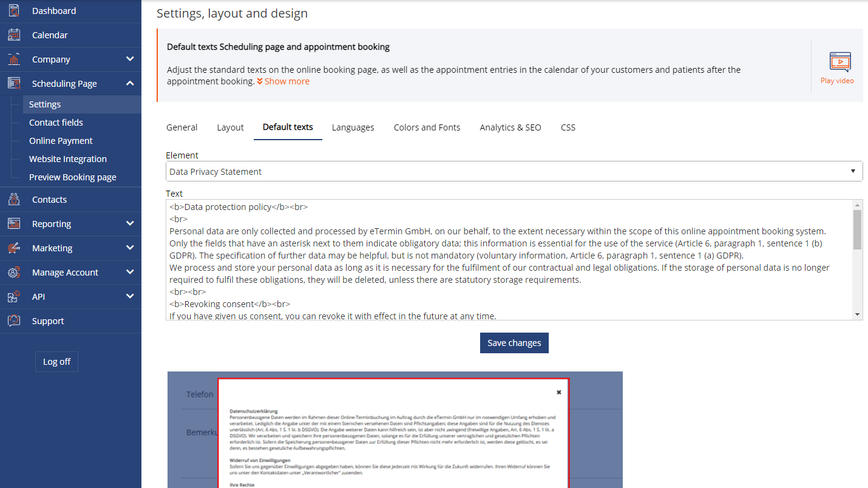Expand the Reporting submenu chevron

pyautogui.click(x=130, y=223)
